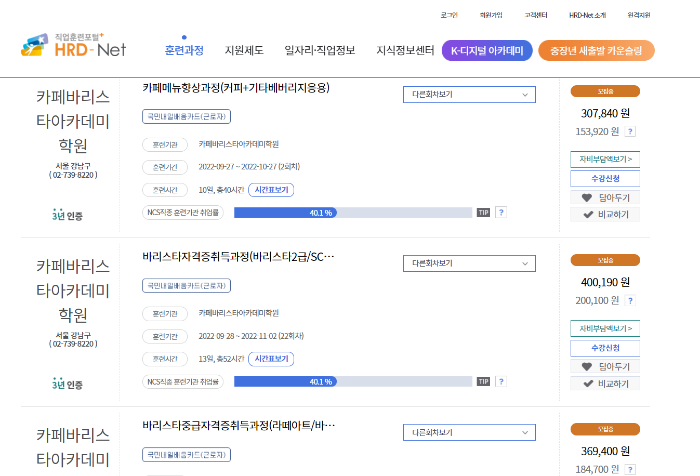The image size is (700, 476).
Task: Click 자비부담액보기 for 307,840 원 course
Action: click(x=605, y=159)
